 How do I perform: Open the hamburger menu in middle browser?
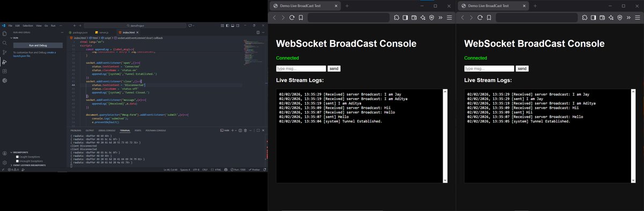(449, 18)
